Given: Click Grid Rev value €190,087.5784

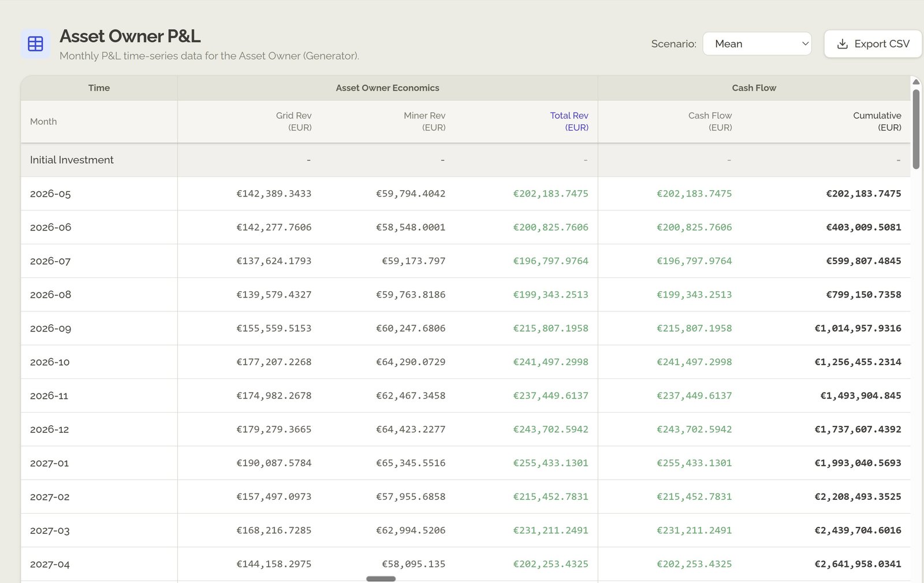Looking at the screenshot, I should (x=274, y=463).
